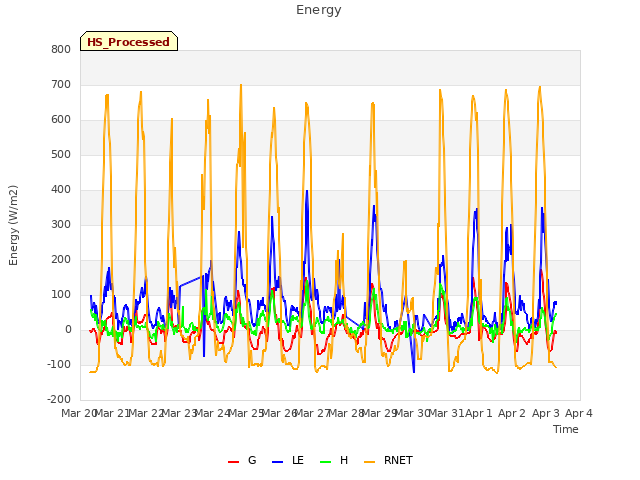Toggle the RNET series legend entry
640x480 pixels.
coord(388,460)
